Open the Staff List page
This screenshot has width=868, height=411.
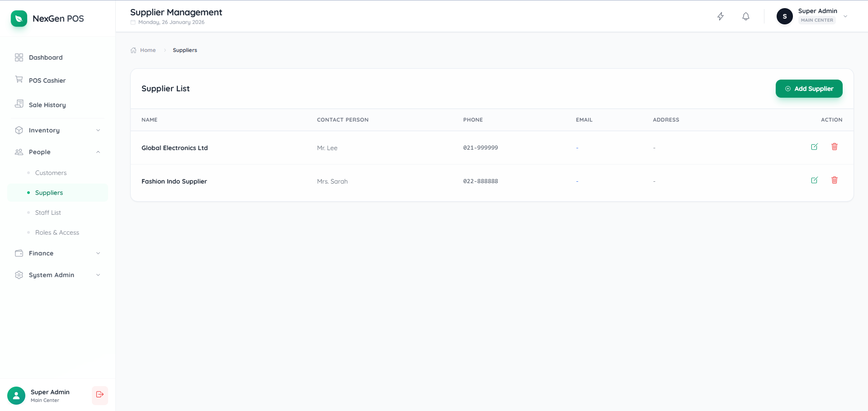click(x=48, y=212)
